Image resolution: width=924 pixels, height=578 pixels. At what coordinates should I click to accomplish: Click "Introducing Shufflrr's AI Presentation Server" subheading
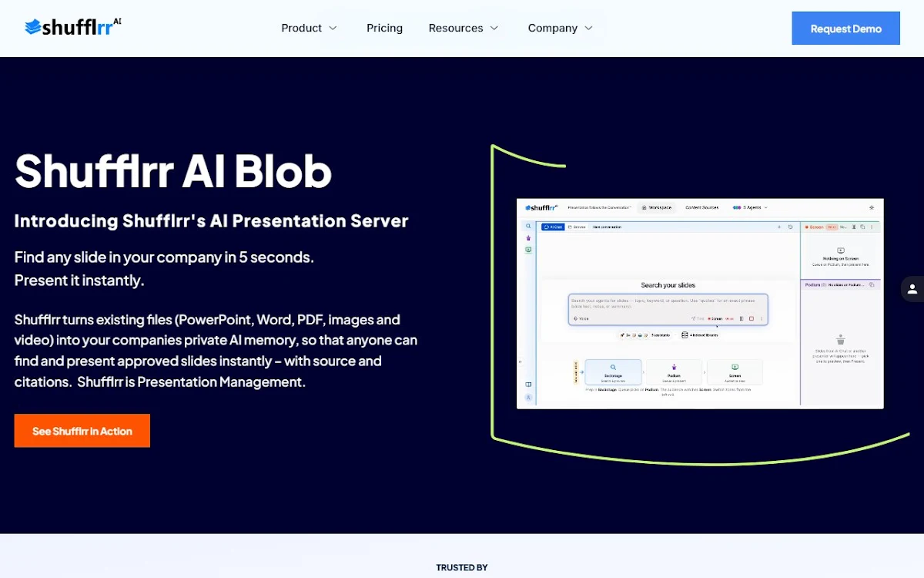[x=211, y=221]
